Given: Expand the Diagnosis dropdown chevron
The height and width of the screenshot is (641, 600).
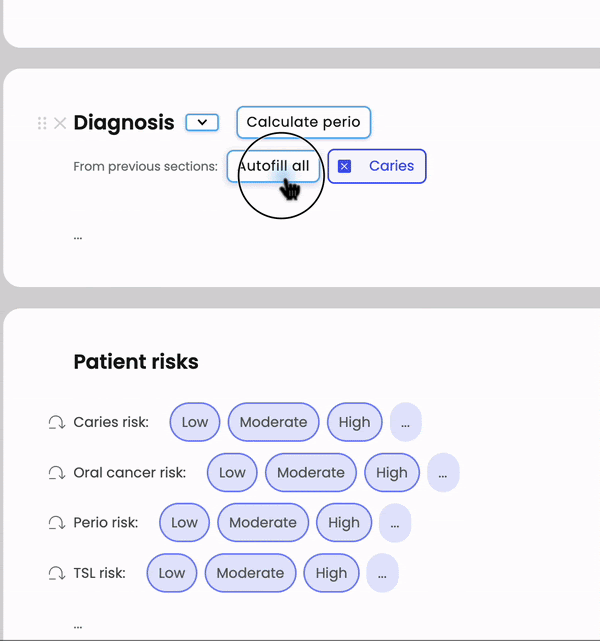Looking at the screenshot, I should (202, 122).
